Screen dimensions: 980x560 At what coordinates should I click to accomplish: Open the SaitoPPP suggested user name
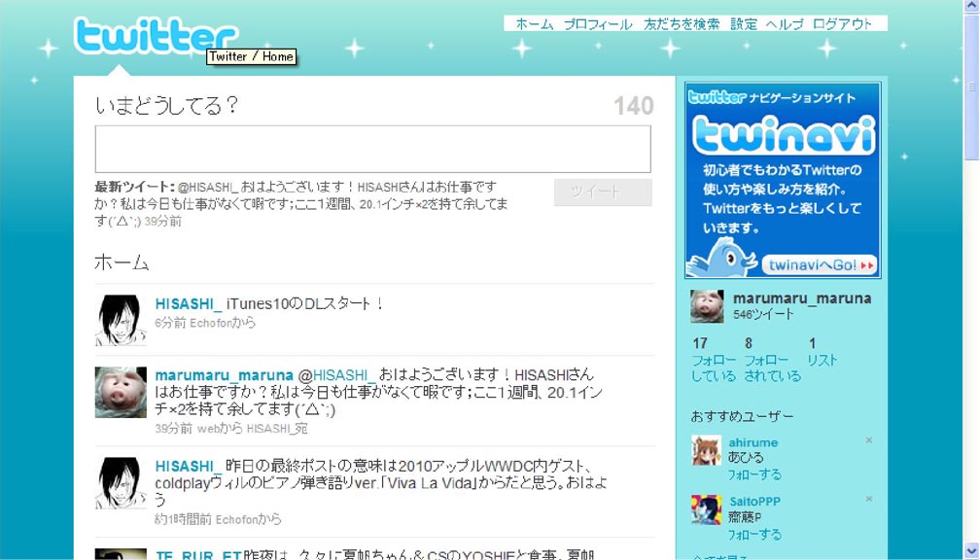tap(755, 502)
